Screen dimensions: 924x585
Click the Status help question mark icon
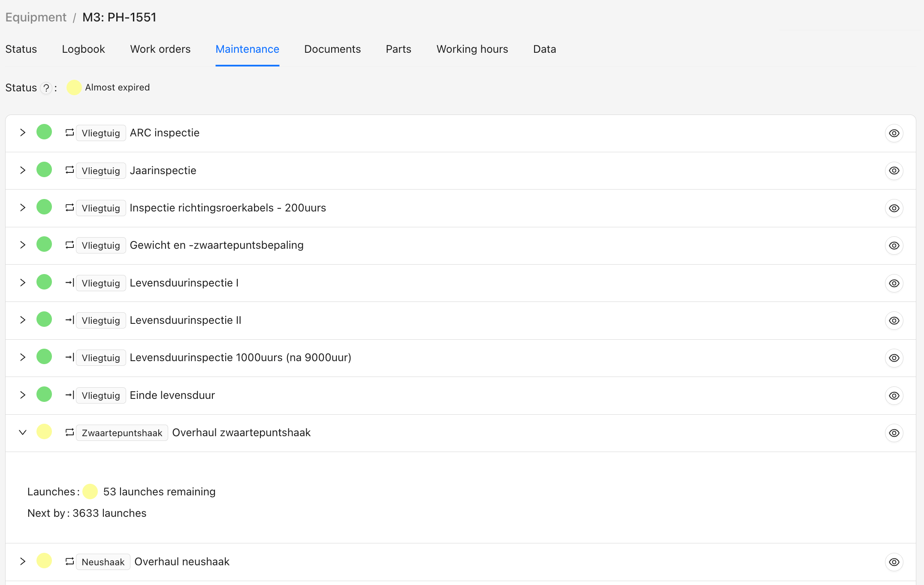46,88
